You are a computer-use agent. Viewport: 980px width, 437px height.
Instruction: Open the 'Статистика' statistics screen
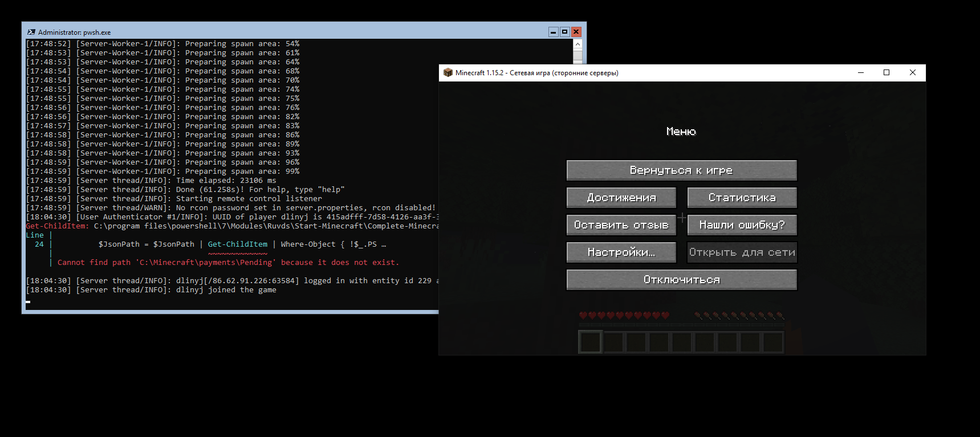tap(742, 198)
